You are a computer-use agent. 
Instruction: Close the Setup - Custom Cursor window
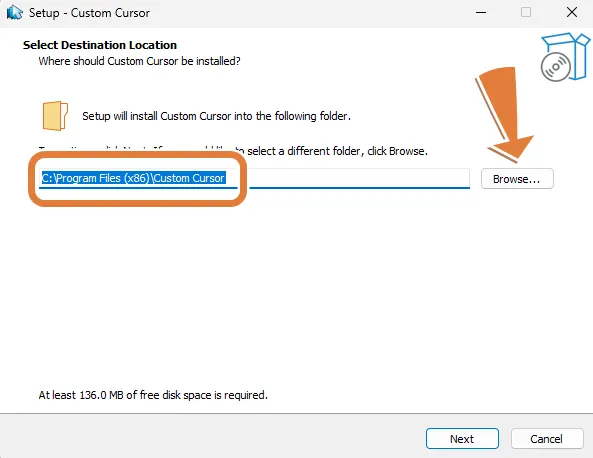pyautogui.click(x=572, y=12)
